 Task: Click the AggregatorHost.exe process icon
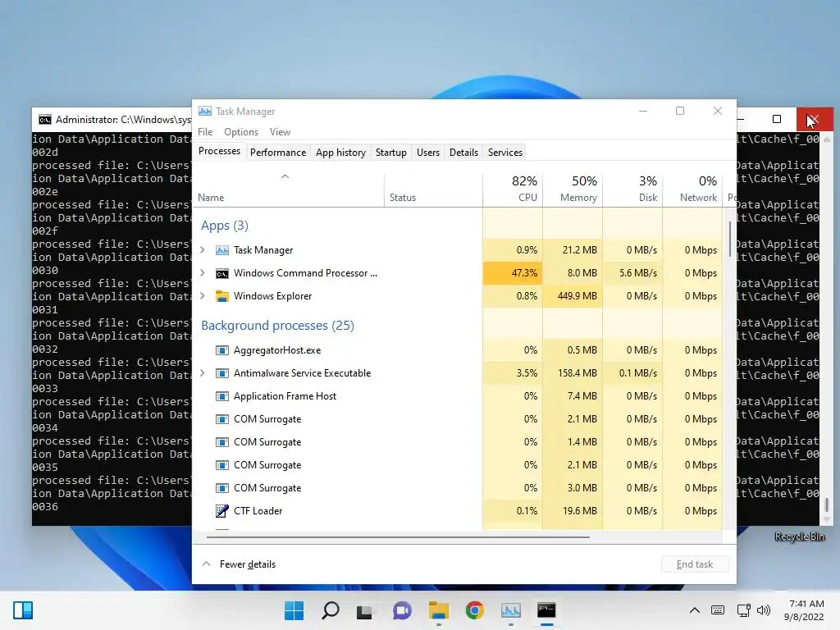221,350
